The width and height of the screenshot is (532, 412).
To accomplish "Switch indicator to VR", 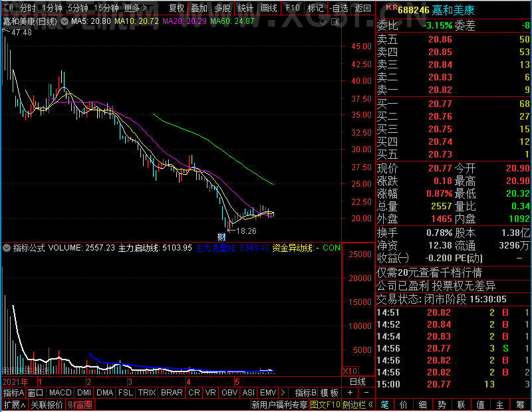I will point(210,393).
